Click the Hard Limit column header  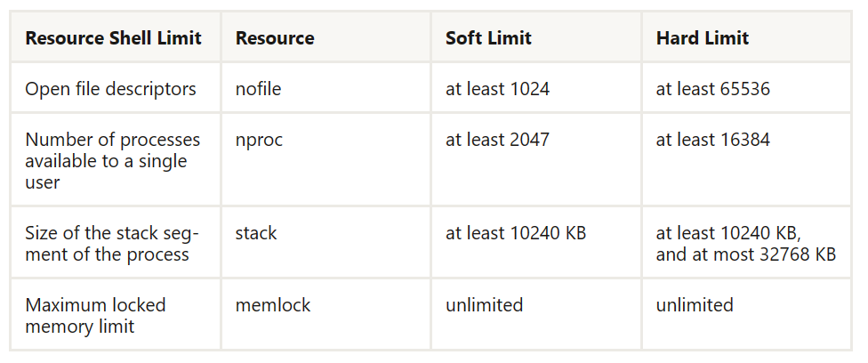[x=702, y=38]
